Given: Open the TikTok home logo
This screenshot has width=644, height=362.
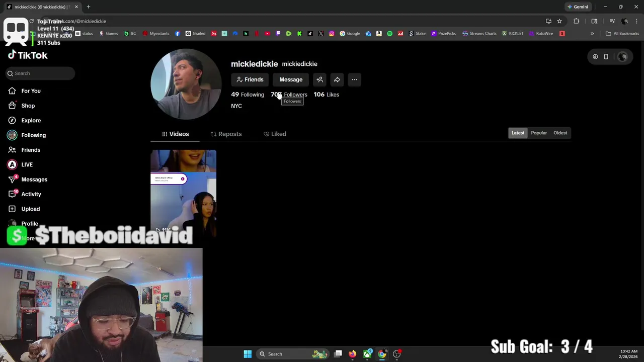Looking at the screenshot, I should 28,55.
